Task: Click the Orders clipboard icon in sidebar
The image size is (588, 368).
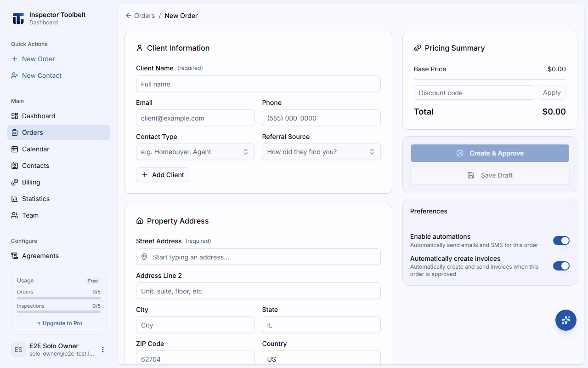Action: [15, 132]
